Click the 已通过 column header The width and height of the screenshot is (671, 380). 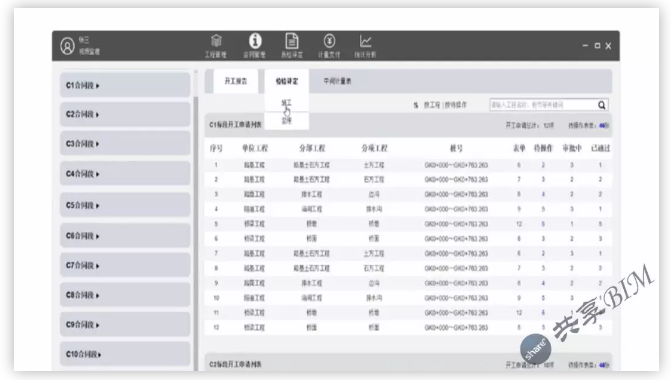pyautogui.click(x=600, y=148)
